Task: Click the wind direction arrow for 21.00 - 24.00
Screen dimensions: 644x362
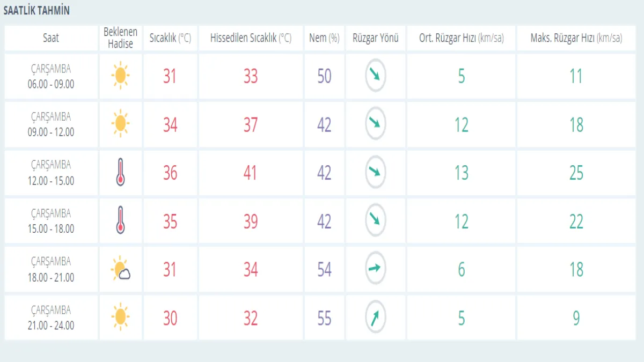Action: (375, 317)
